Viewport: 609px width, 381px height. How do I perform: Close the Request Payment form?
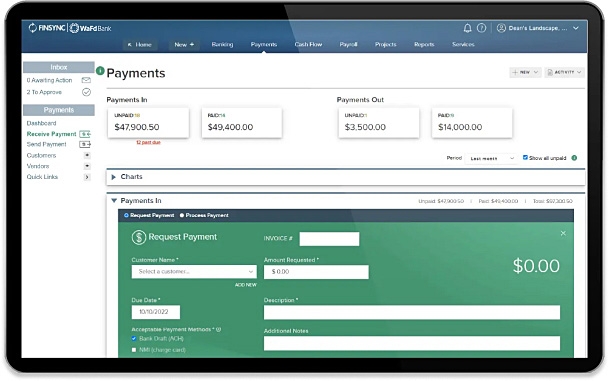click(x=563, y=233)
